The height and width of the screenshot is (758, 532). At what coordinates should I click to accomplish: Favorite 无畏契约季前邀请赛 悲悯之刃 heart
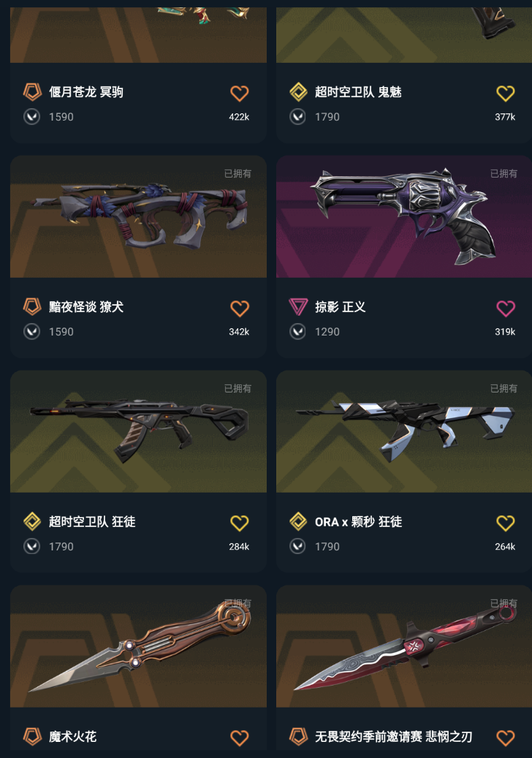coord(506,738)
